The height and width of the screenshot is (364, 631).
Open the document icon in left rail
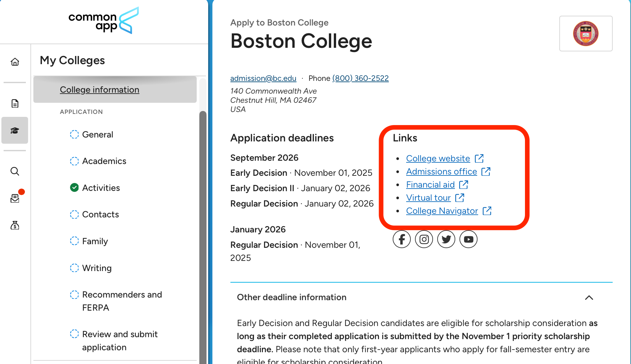15,103
